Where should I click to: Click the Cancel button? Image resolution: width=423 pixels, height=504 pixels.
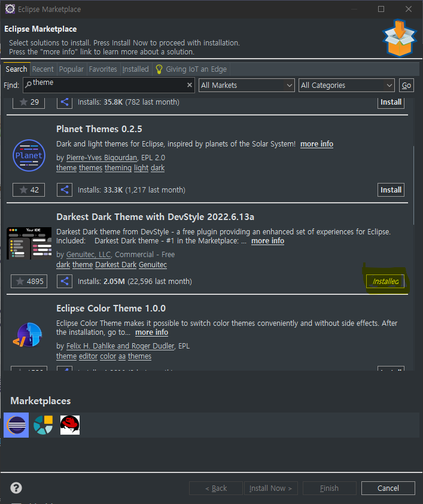(x=388, y=488)
